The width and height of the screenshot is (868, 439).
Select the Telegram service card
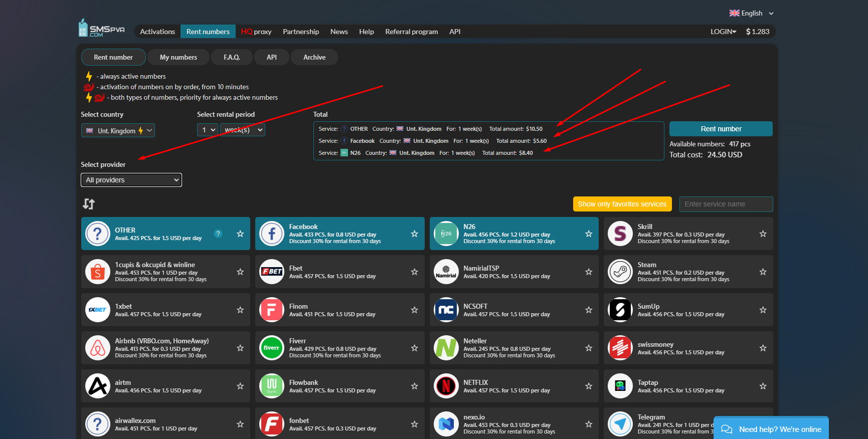pyautogui.click(x=688, y=423)
